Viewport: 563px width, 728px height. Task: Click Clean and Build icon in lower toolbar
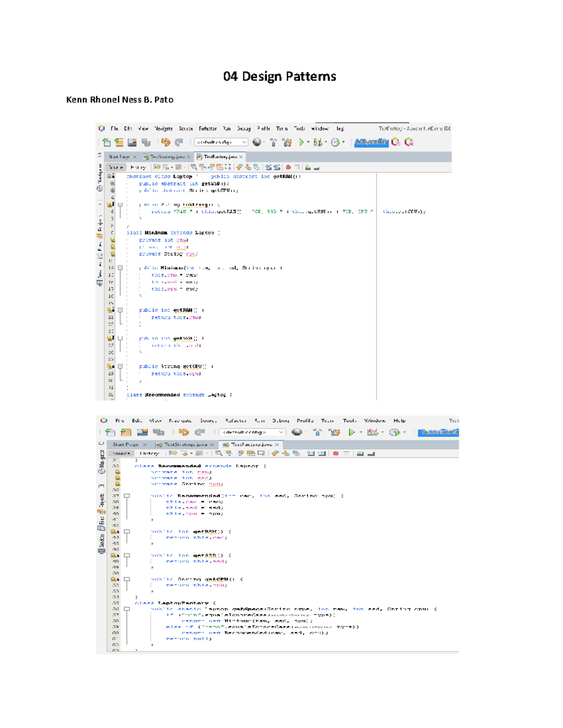pyautogui.click(x=335, y=432)
